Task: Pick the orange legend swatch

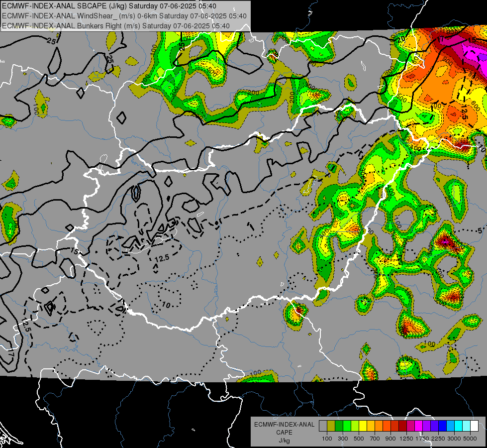Action: (x=379, y=426)
